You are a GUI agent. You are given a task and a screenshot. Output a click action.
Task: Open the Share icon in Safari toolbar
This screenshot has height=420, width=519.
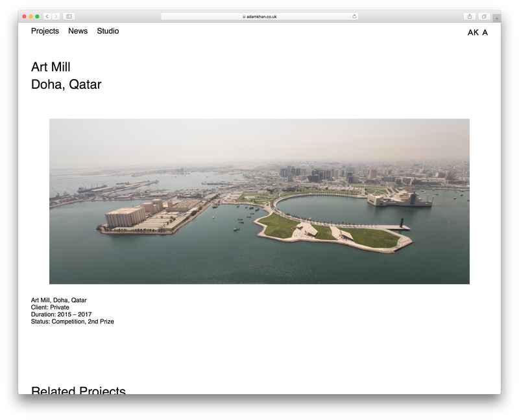pos(469,17)
